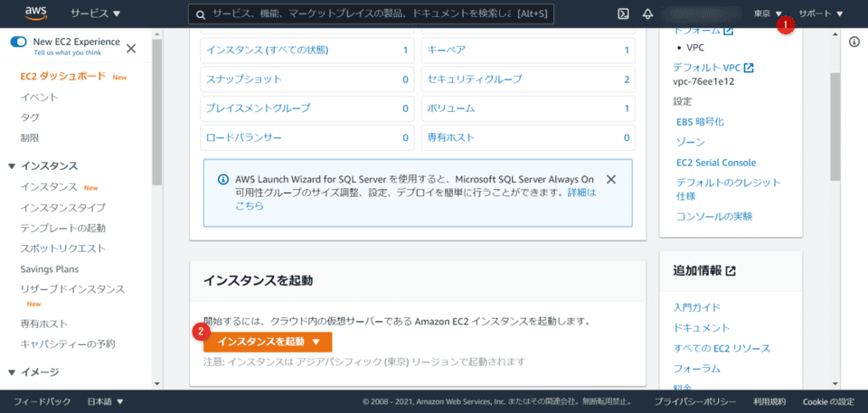This screenshot has width=868, height=413.
Task: Click the AWS logo home icon
Action: click(x=37, y=14)
